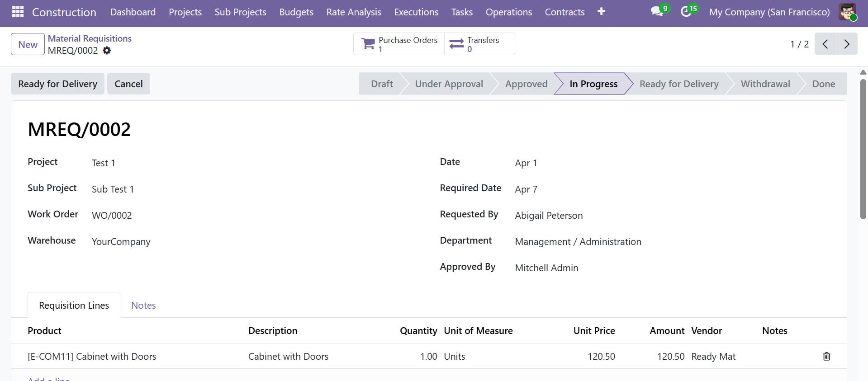Switch to the Notes tab

(x=143, y=305)
